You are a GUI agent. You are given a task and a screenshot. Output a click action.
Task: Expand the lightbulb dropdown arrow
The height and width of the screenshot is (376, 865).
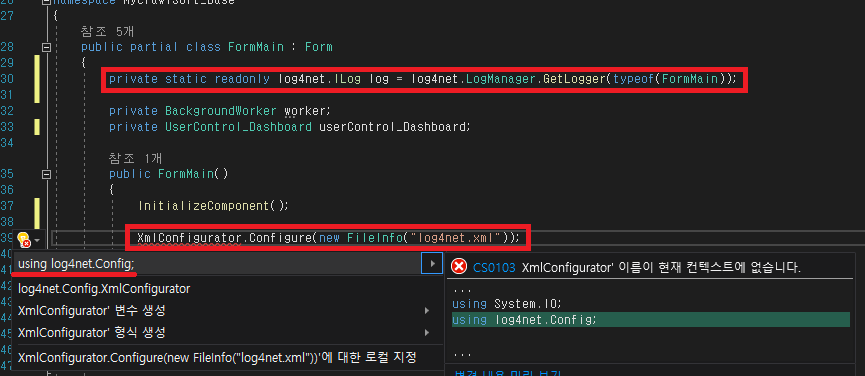coord(37,240)
